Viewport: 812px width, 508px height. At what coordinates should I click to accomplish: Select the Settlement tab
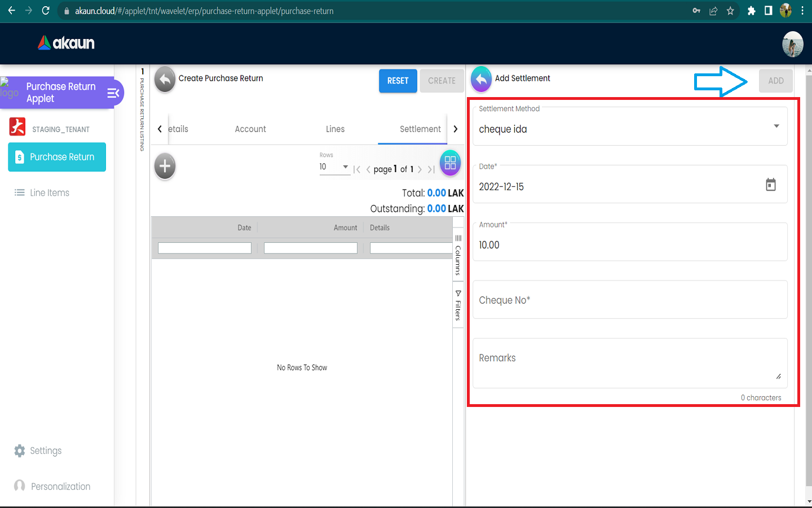click(420, 129)
